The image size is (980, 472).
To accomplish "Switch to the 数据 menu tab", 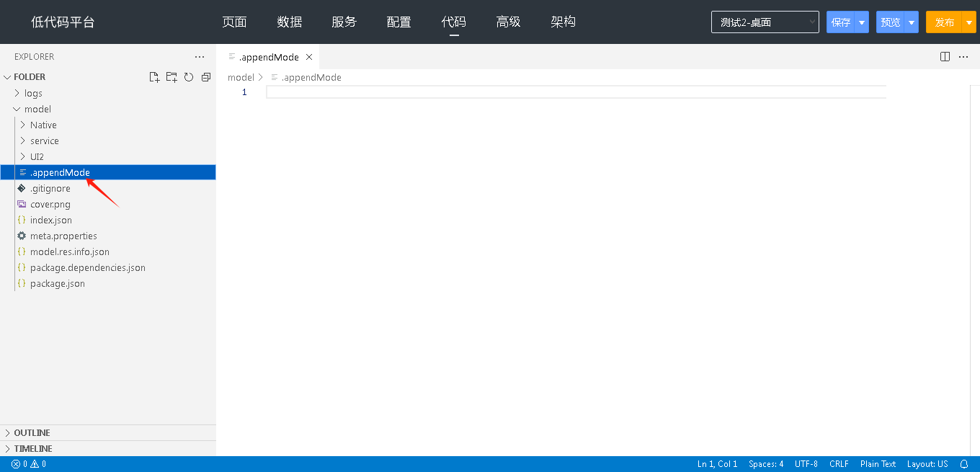I will pyautogui.click(x=290, y=22).
